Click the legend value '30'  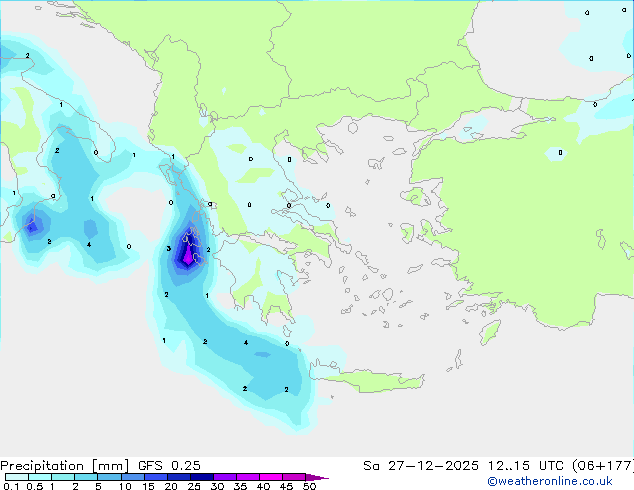[x=217, y=486]
